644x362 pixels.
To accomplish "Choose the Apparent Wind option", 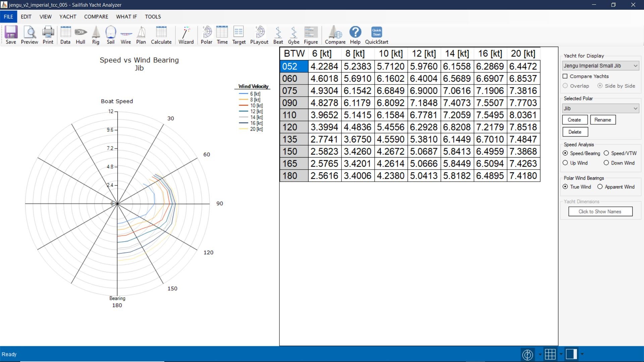I will 600,187.
